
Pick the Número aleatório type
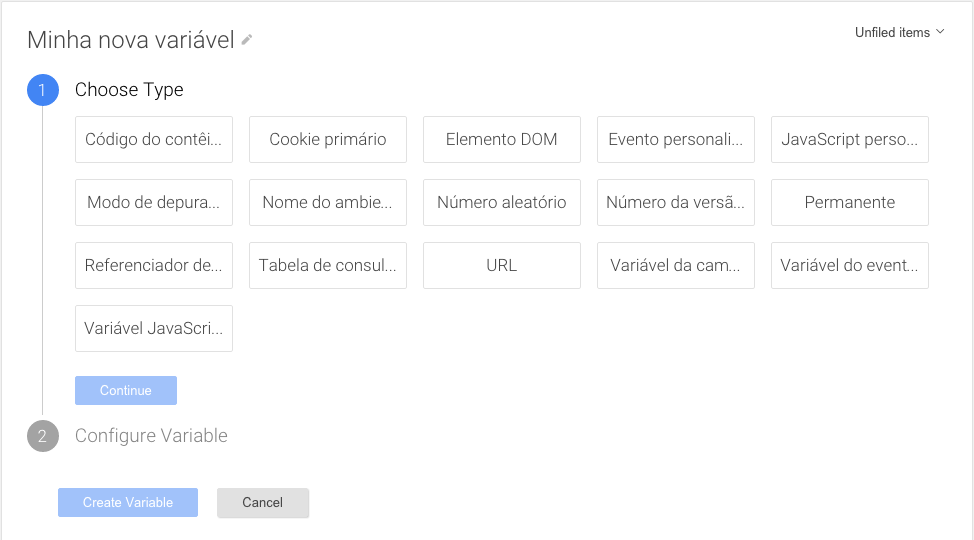502,203
